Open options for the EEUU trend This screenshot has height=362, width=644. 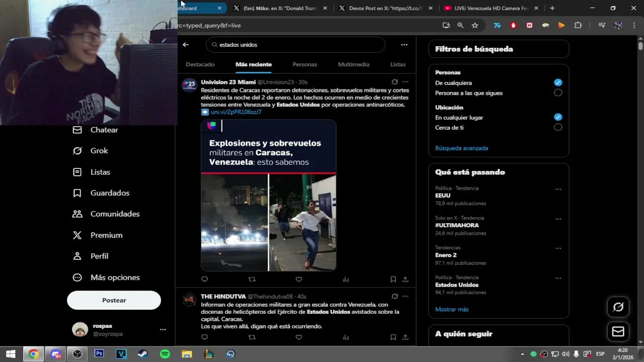[558, 190]
